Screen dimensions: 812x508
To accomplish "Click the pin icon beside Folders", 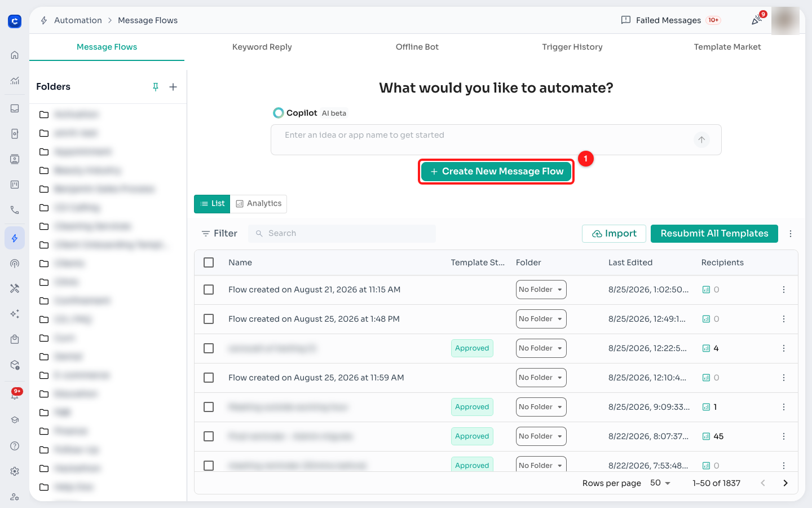I will (156, 87).
